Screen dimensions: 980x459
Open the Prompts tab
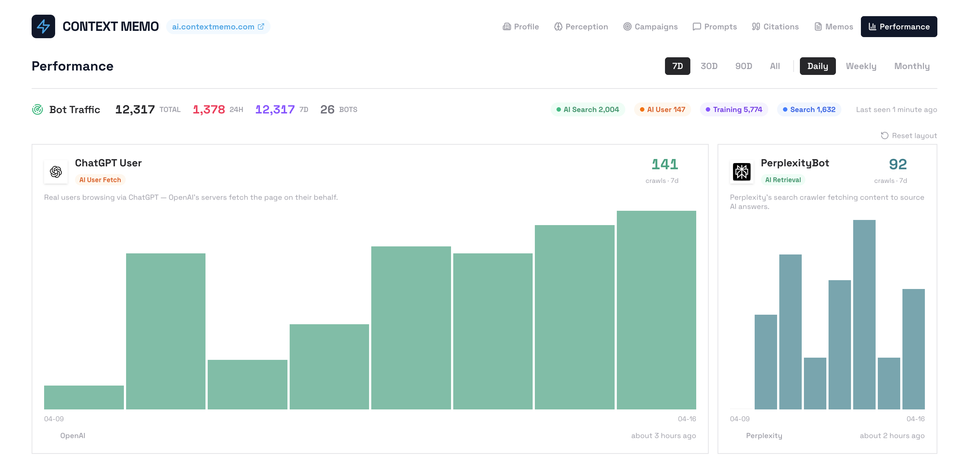coord(715,26)
